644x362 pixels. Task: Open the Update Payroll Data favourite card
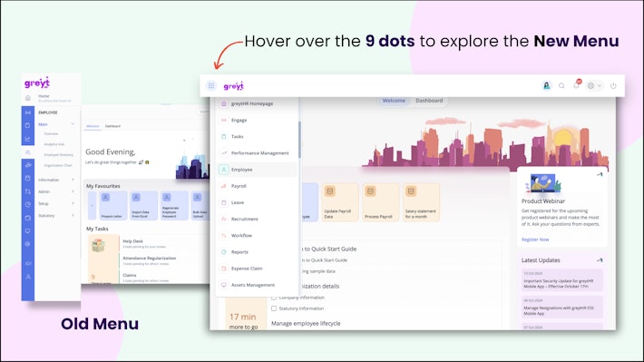339,202
